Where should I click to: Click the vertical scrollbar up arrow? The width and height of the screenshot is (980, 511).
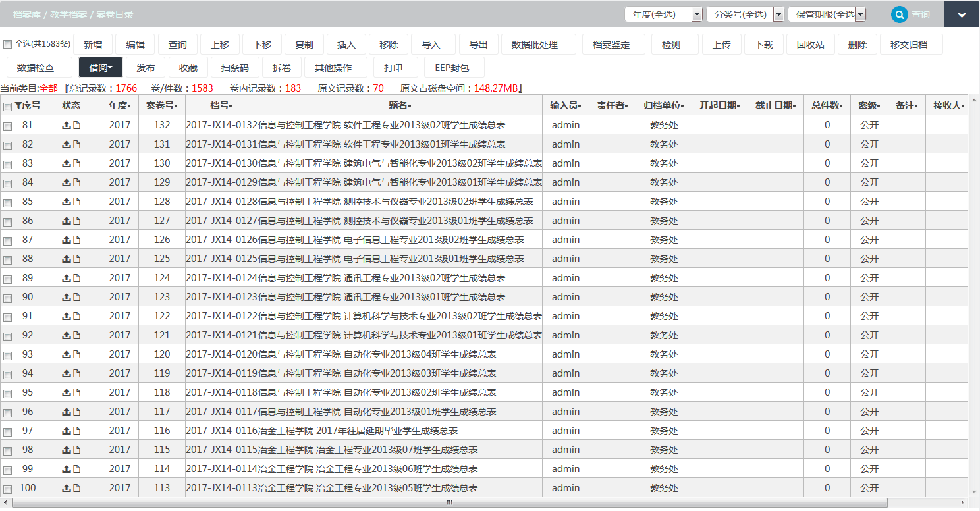click(x=975, y=99)
